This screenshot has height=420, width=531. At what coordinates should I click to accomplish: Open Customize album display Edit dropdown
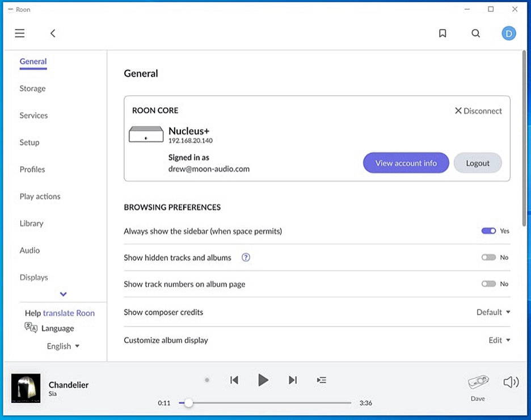click(x=499, y=340)
